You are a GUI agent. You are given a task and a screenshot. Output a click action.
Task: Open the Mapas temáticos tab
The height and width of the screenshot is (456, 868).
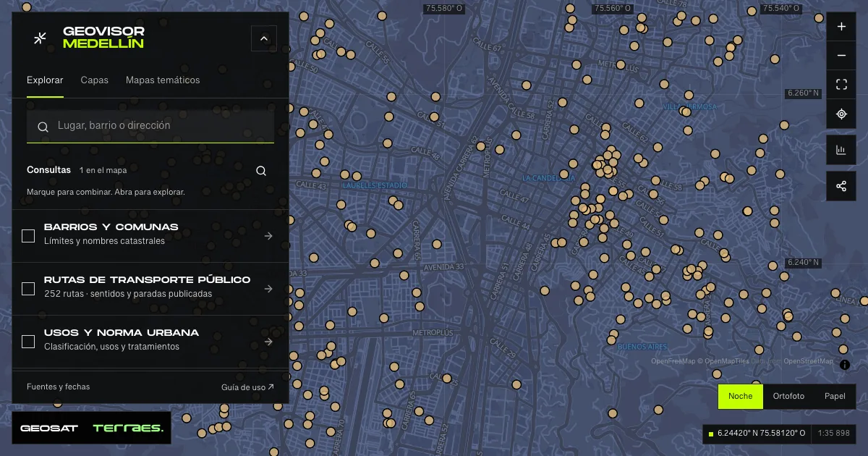(x=163, y=80)
